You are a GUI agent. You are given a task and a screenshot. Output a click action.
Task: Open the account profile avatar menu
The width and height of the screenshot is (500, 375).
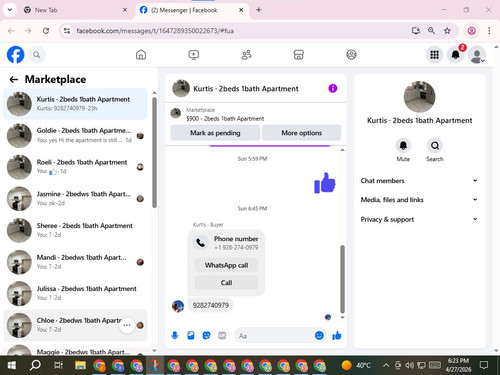tap(477, 55)
